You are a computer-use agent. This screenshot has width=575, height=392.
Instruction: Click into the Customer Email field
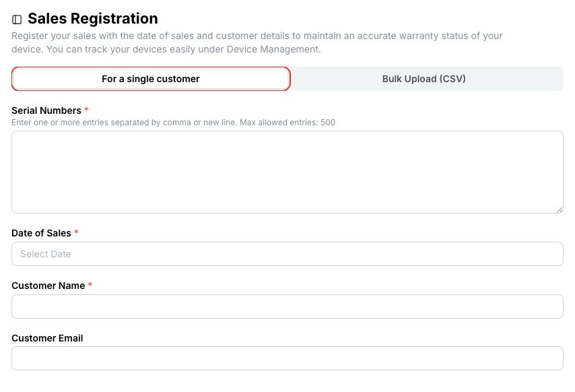tap(287, 358)
